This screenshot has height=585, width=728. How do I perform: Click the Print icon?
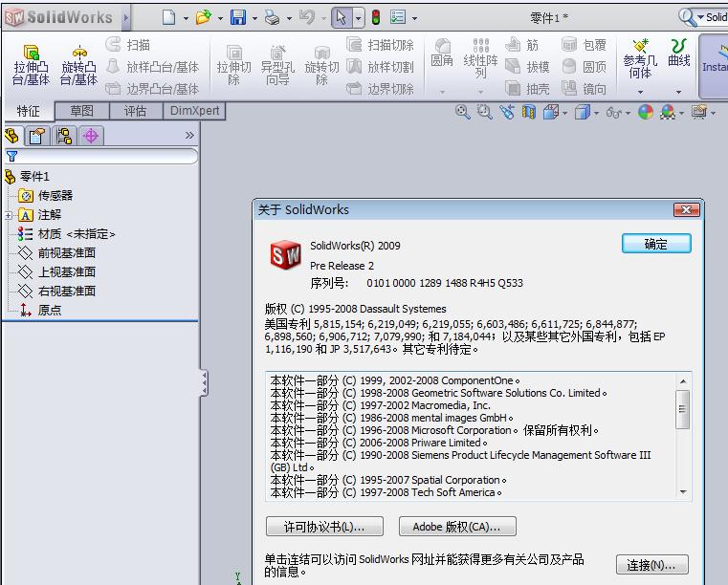272,17
